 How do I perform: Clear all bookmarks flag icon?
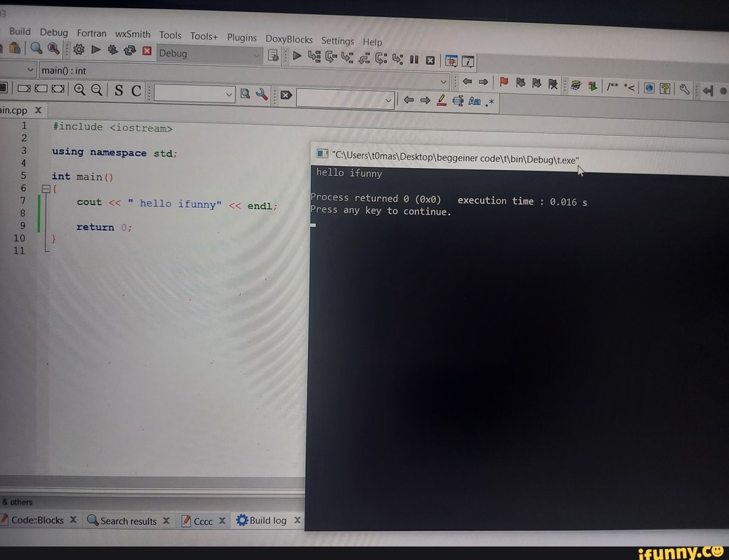click(x=552, y=84)
